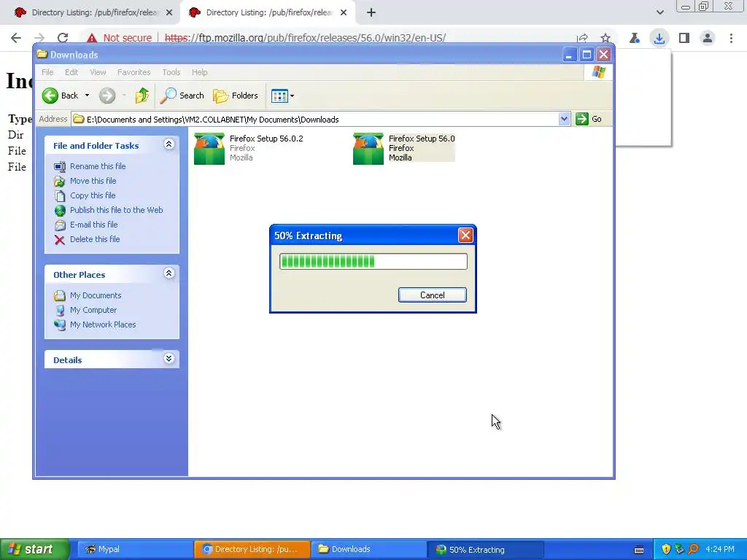Open a new Chrome tab
Image resolution: width=747 pixels, height=560 pixels.
[x=371, y=13]
